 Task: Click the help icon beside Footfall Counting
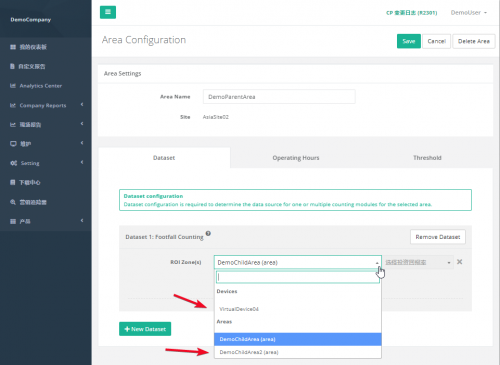pyautogui.click(x=208, y=233)
